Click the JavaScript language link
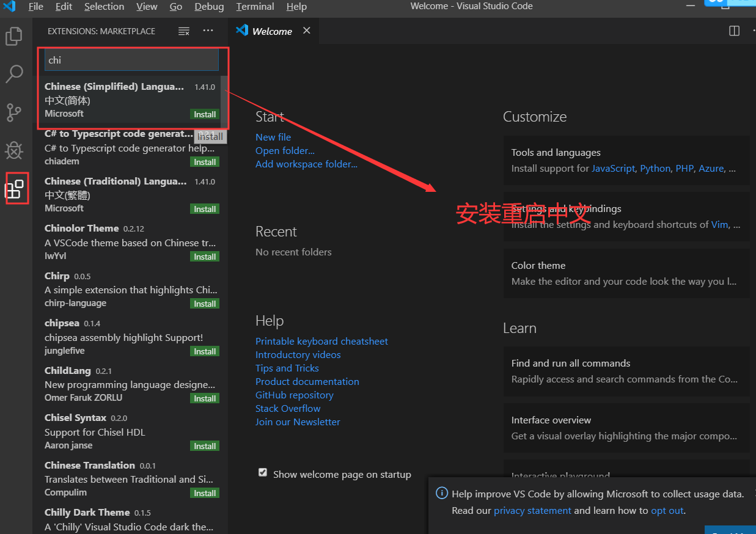The height and width of the screenshot is (534, 756). pos(613,169)
